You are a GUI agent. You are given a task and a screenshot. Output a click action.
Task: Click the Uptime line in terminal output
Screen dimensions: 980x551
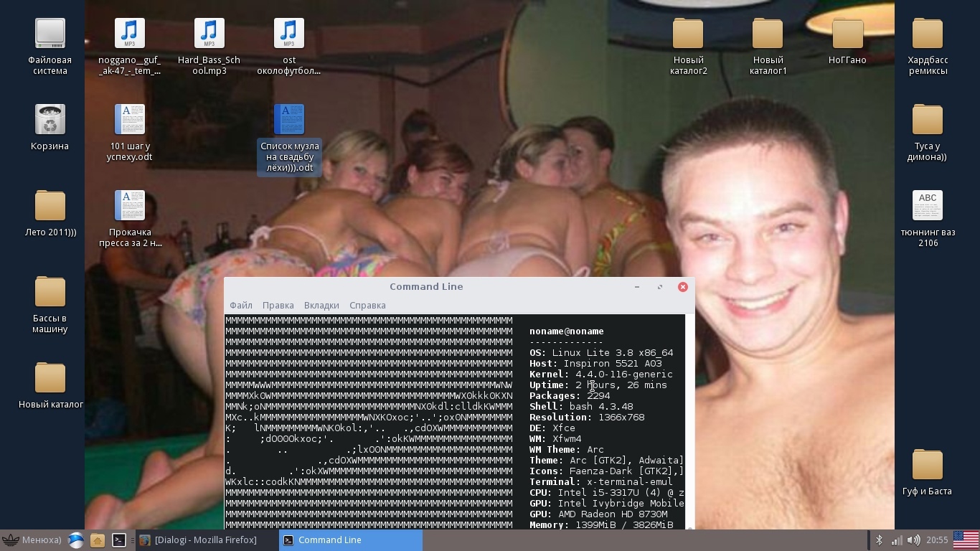pos(598,385)
